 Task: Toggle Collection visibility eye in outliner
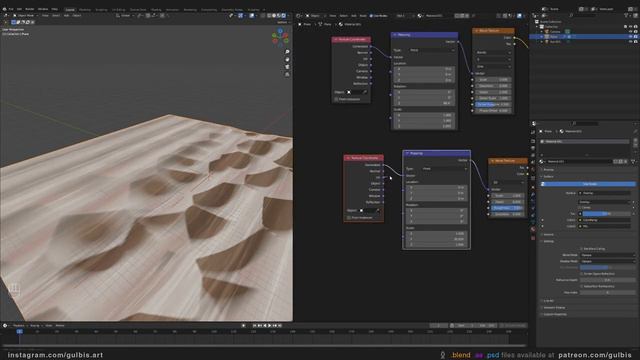click(x=631, y=27)
